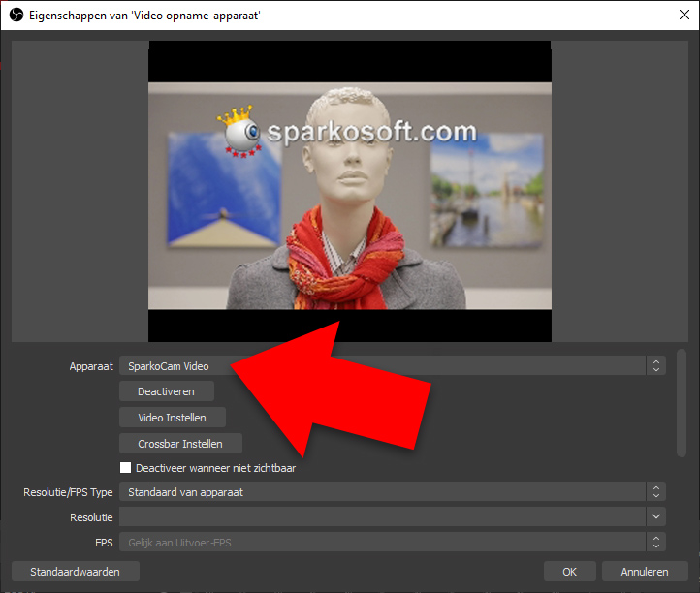Confirm with the OK button

(x=570, y=572)
